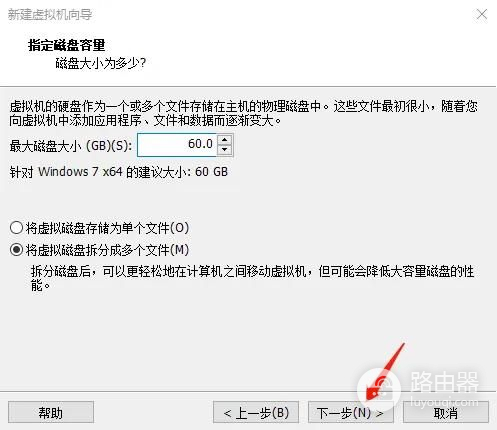Click the 取消 button

(x=446, y=413)
